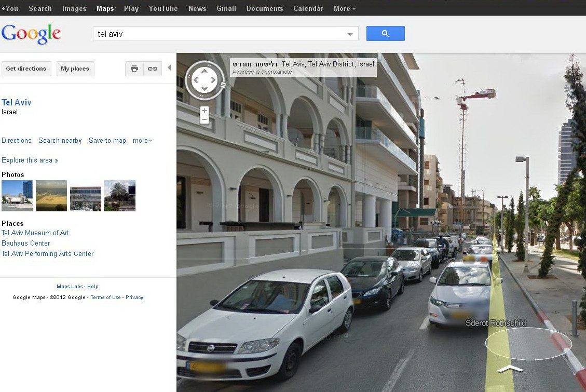Open the first photo thumbnail of Tel Aviv
Image resolution: width=586 pixels, height=392 pixels.
pos(17,195)
